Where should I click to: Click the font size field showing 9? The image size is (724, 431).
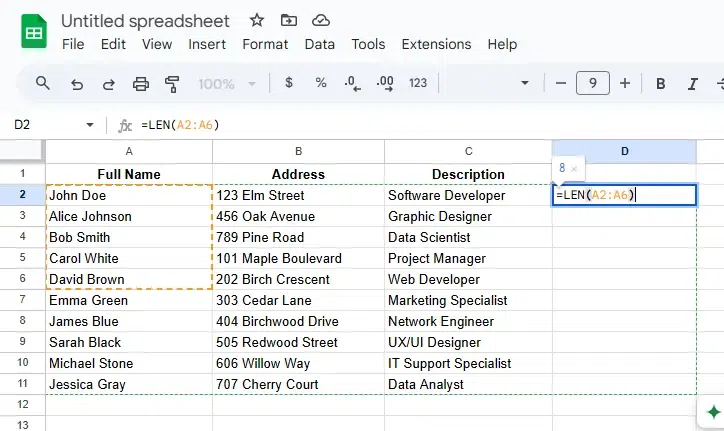point(593,83)
